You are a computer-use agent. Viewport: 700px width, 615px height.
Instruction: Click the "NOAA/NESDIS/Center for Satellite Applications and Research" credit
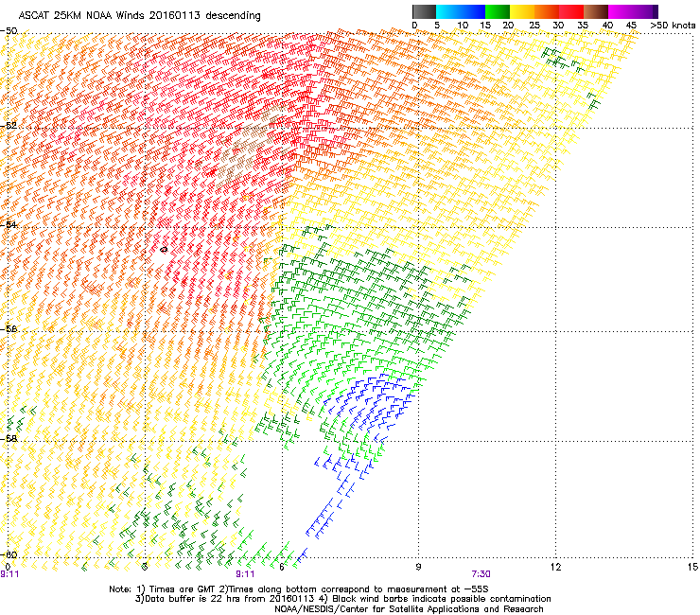coord(409,609)
